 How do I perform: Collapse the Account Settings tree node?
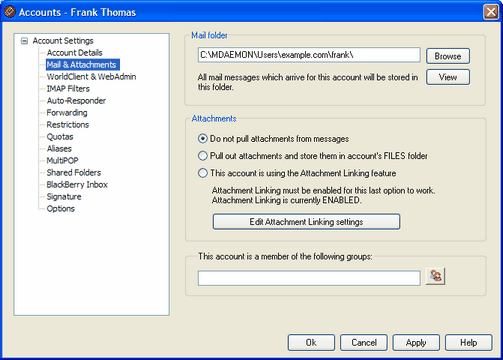(24, 41)
